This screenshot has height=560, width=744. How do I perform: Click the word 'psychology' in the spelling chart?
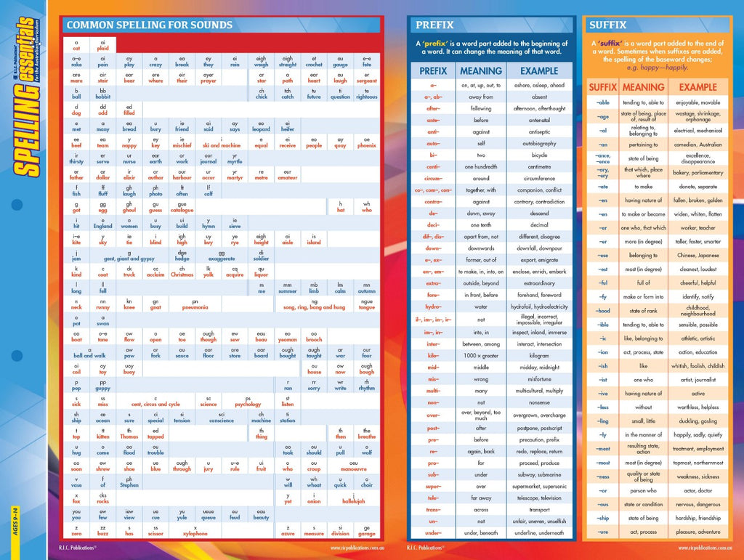pos(248,405)
